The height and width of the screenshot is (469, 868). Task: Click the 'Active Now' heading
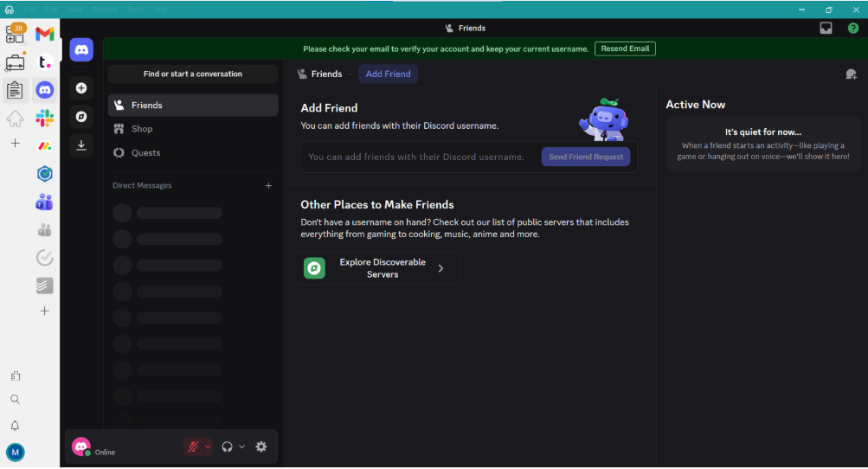click(695, 105)
